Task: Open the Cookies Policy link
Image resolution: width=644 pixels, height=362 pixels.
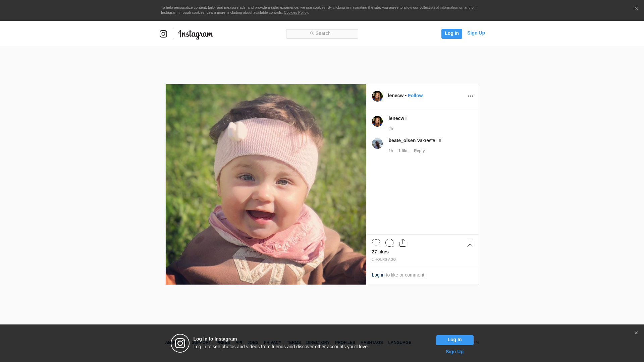Action: click(x=296, y=13)
